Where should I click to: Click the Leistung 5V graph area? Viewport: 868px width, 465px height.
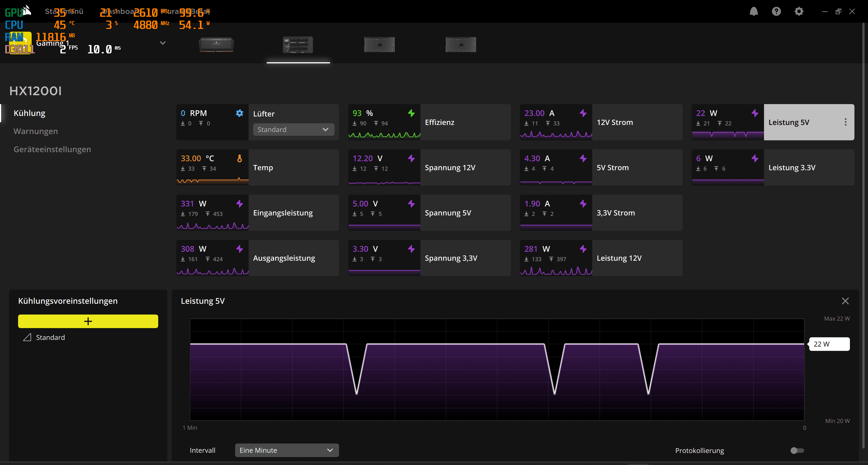click(x=497, y=370)
